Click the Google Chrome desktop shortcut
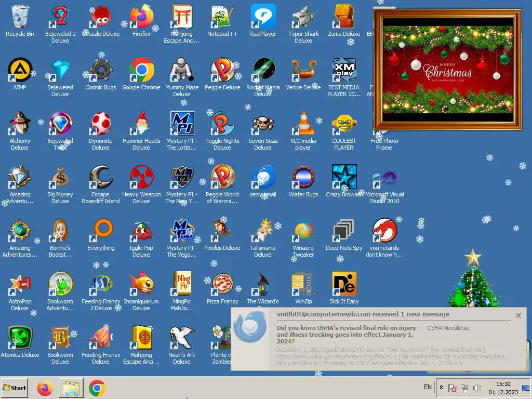The image size is (532, 399). [x=141, y=70]
